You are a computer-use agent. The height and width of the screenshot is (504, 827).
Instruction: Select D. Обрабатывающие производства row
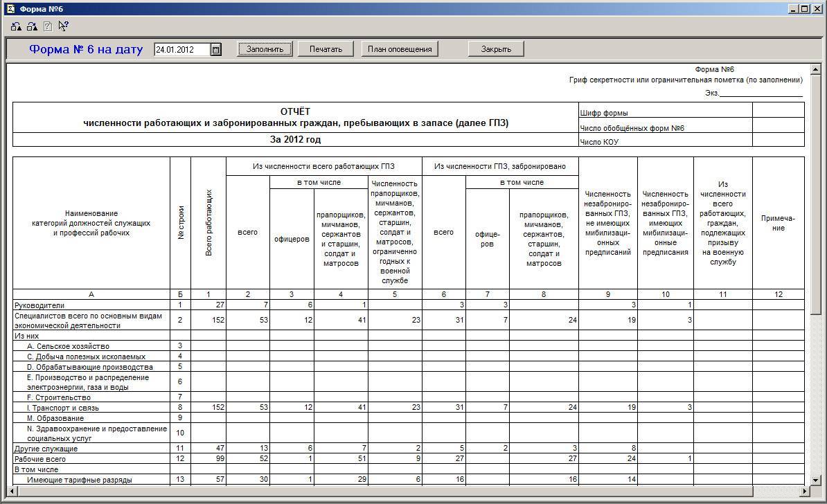click(x=89, y=367)
